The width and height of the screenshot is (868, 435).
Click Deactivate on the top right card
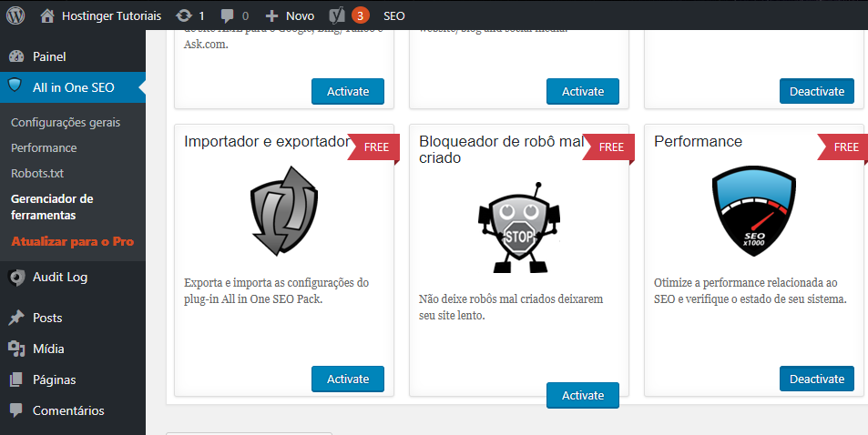click(816, 91)
